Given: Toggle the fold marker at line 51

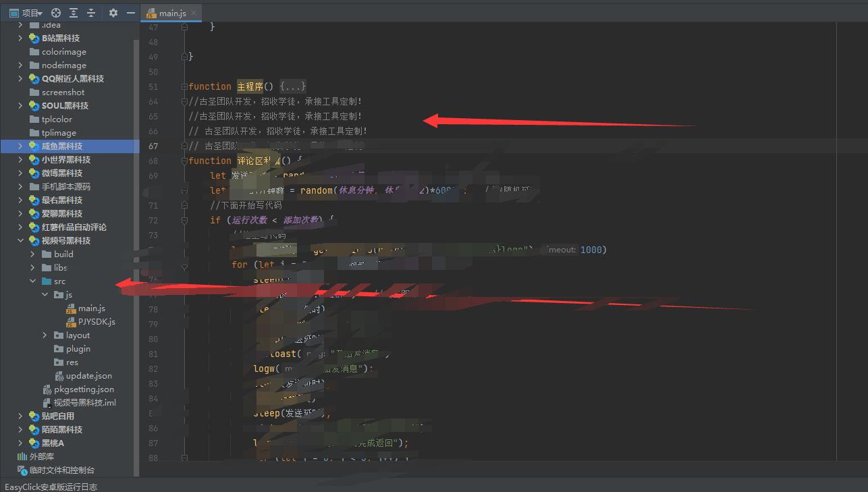Looking at the screenshot, I should click(184, 86).
